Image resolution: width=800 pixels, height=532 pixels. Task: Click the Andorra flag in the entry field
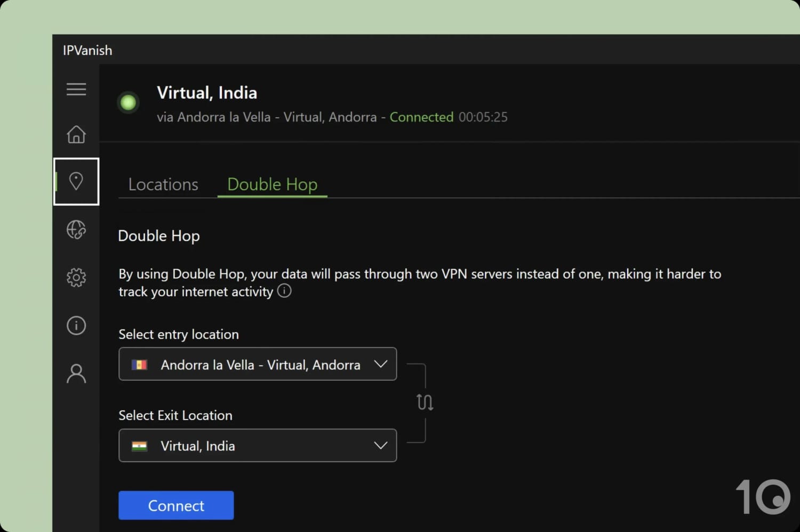tap(139, 365)
